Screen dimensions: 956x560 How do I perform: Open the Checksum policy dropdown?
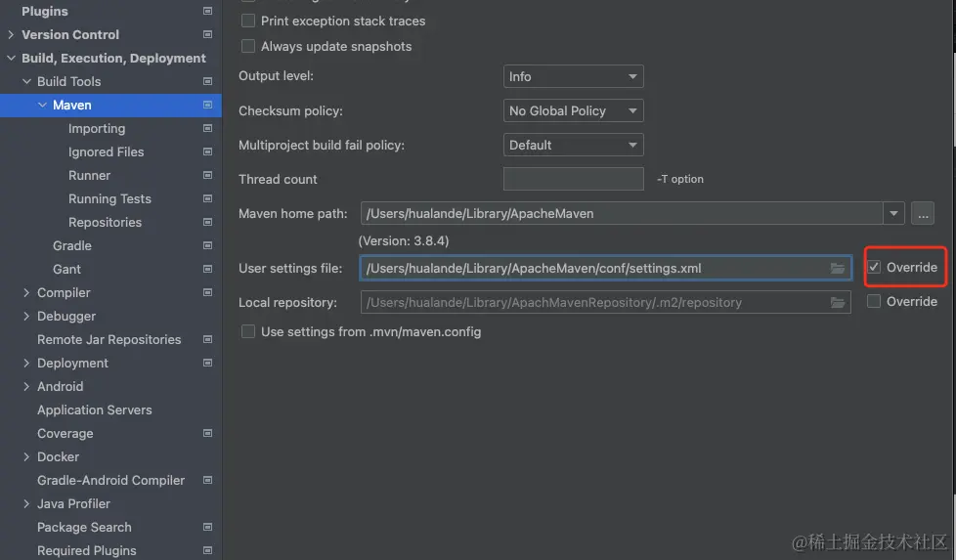coord(573,110)
